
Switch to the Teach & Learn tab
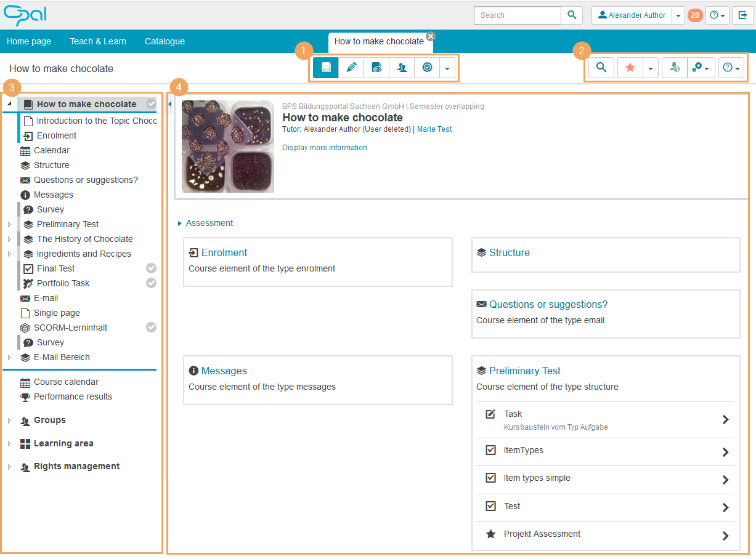(x=98, y=41)
